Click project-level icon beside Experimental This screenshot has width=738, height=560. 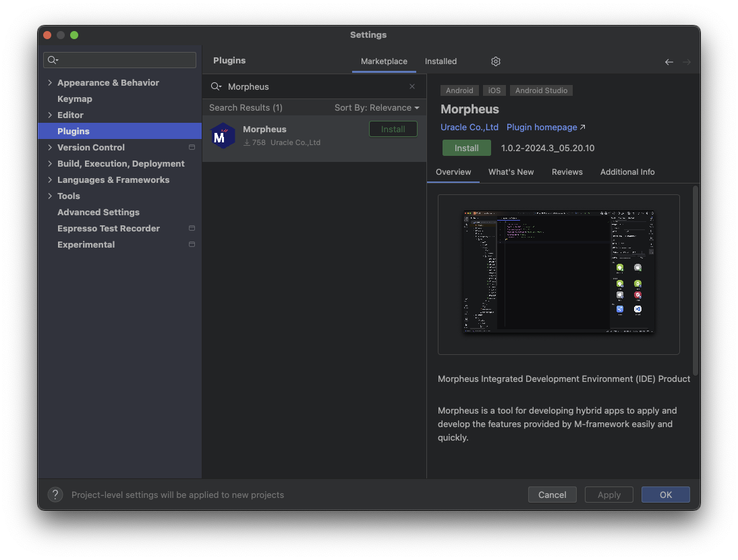click(x=192, y=244)
